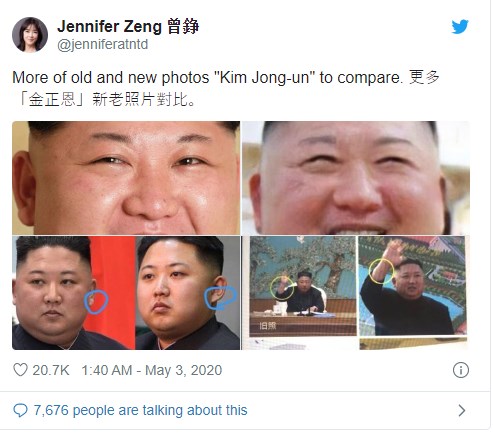
Task: Open the bottom-right photo with yellow wrist circles
Action: (356, 293)
